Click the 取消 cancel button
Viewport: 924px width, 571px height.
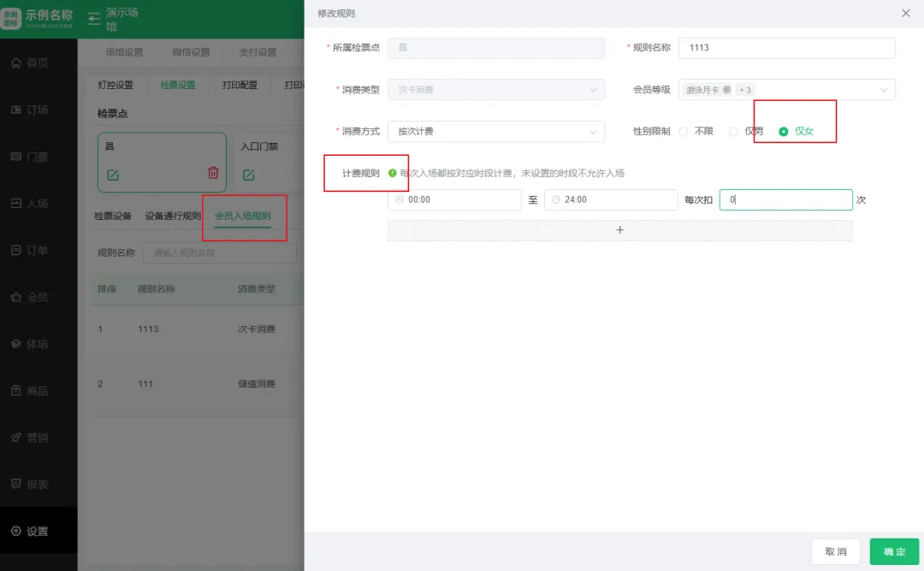pos(835,551)
